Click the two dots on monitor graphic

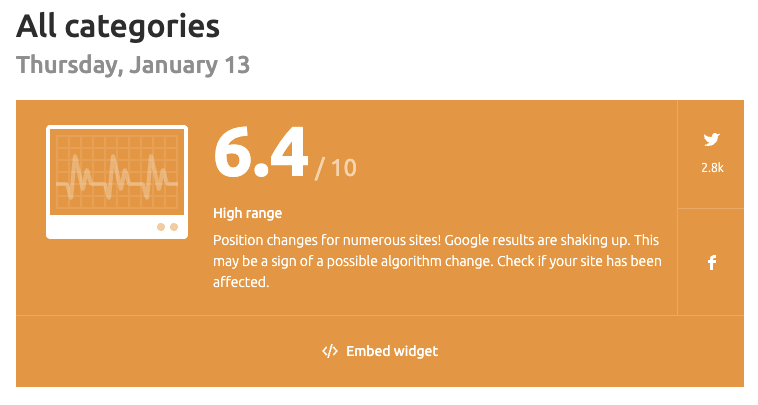tap(167, 227)
